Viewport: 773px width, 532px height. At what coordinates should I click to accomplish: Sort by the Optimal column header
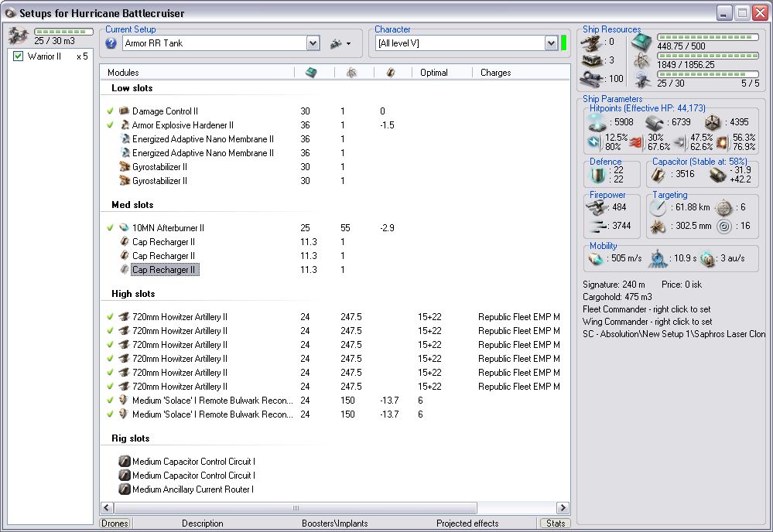[x=434, y=73]
